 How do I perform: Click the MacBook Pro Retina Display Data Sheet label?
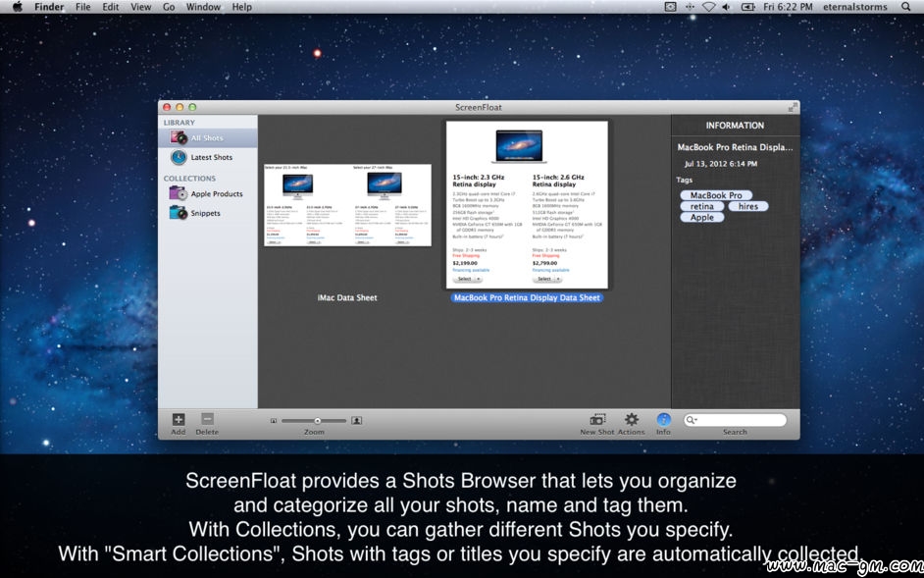point(527,298)
